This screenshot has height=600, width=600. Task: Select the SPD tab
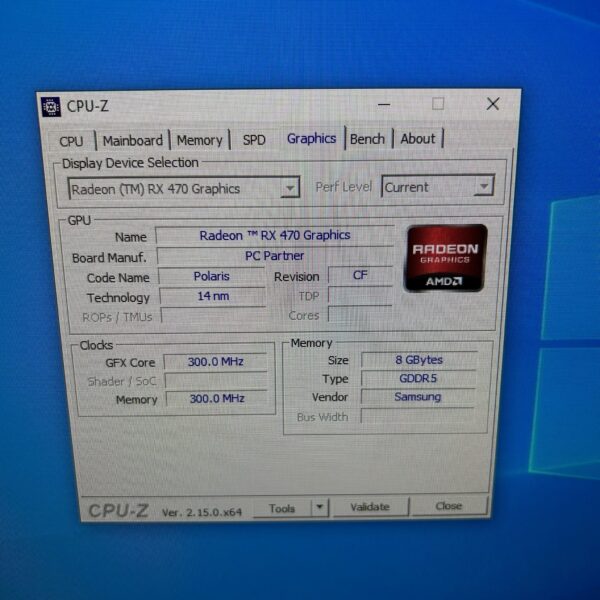coord(254,140)
